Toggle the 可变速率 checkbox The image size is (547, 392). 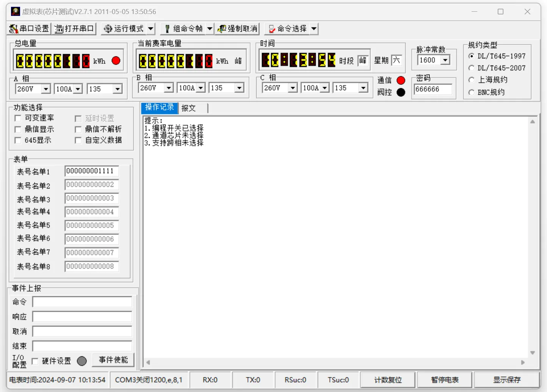click(18, 118)
